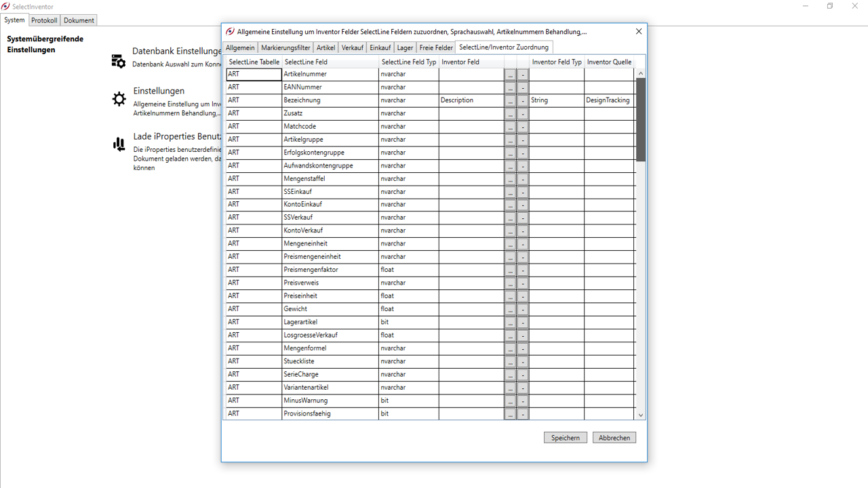Click the ... button in Mengeneinheit row
Viewport: 868px width, 488px height.
(511, 244)
